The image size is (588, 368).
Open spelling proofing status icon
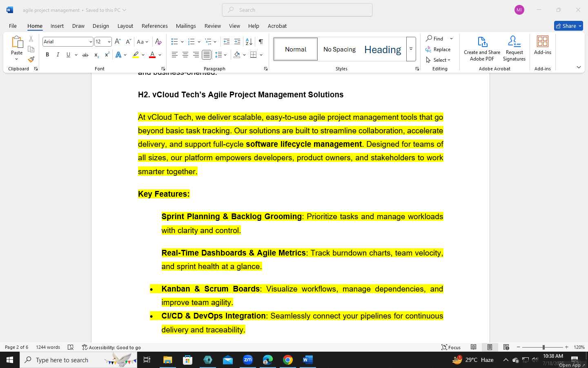71,347
